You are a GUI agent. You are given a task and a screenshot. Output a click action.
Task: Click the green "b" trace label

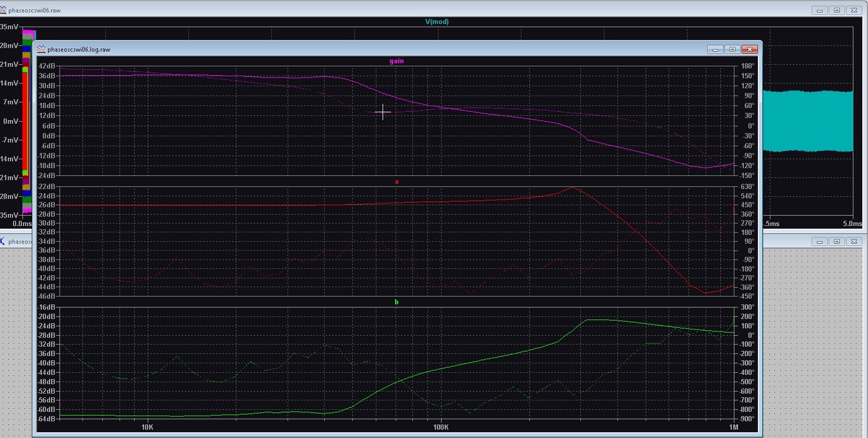397,302
